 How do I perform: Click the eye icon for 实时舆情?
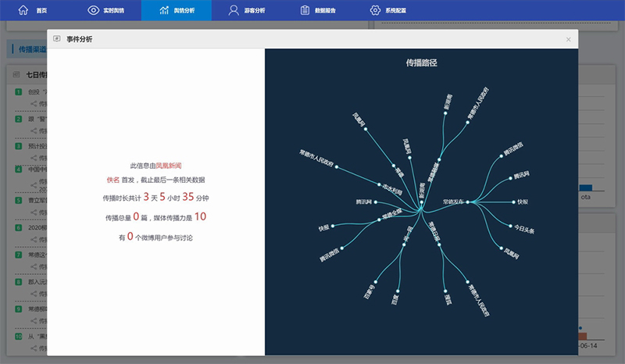pyautogui.click(x=94, y=10)
